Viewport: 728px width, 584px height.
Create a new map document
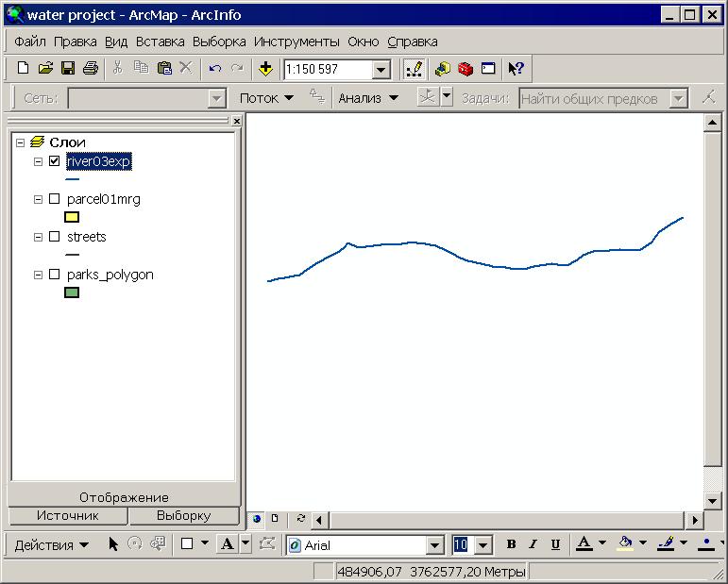[x=23, y=69]
